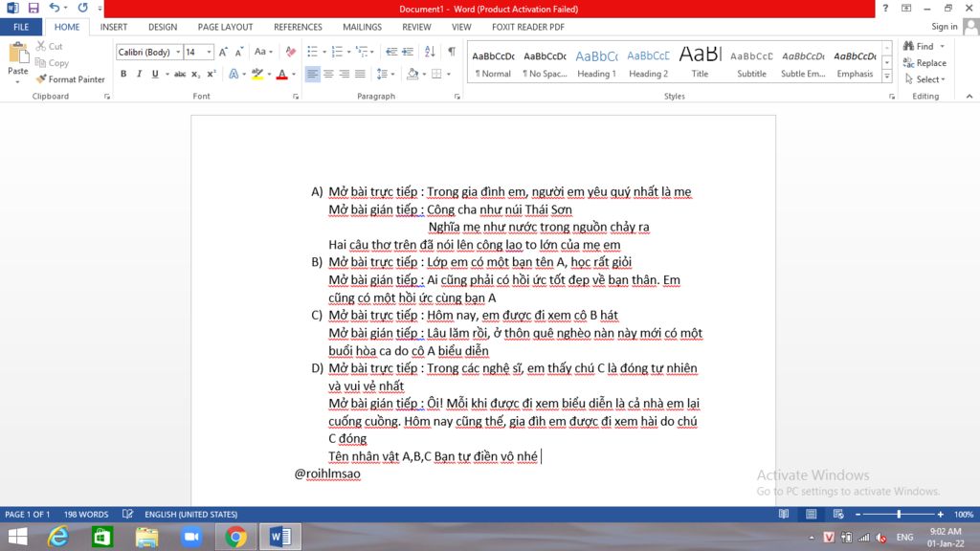Toggle Superscript formatting
The image size is (980, 551).
212,74
